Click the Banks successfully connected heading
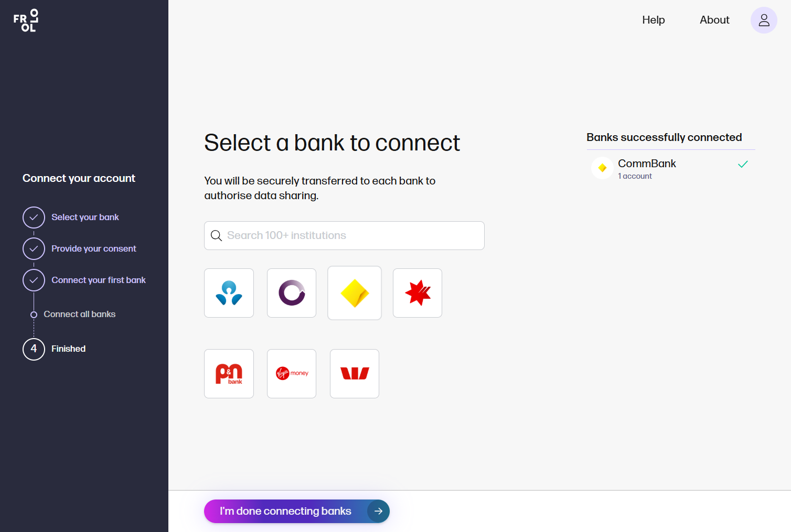The height and width of the screenshot is (532, 791). click(664, 137)
